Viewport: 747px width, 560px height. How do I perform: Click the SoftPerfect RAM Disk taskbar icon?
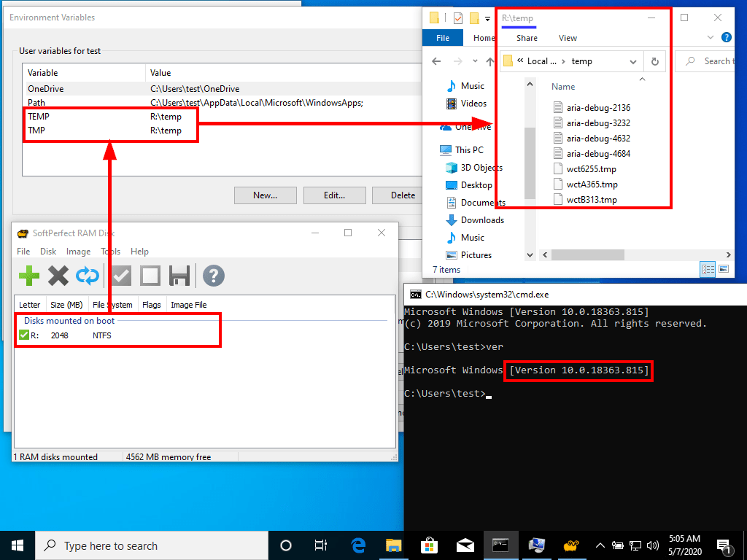click(x=571, y=545)
